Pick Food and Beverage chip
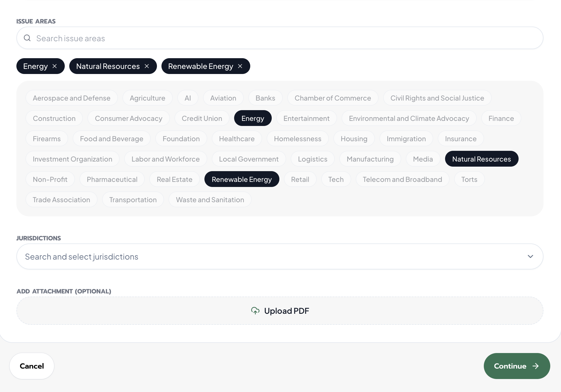Viewport: 561px width, 392px height. [112, 138]
